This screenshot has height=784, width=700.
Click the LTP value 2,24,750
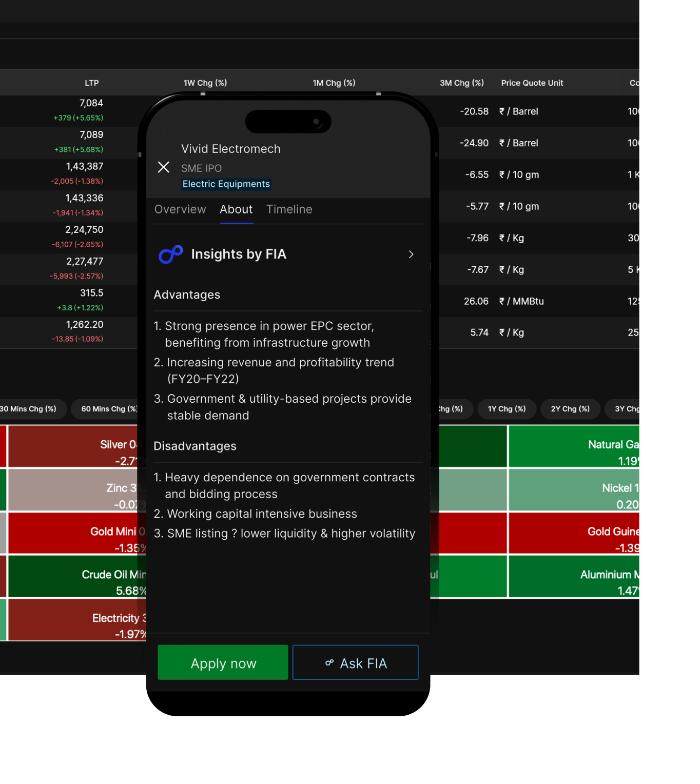tap(84, 230)
